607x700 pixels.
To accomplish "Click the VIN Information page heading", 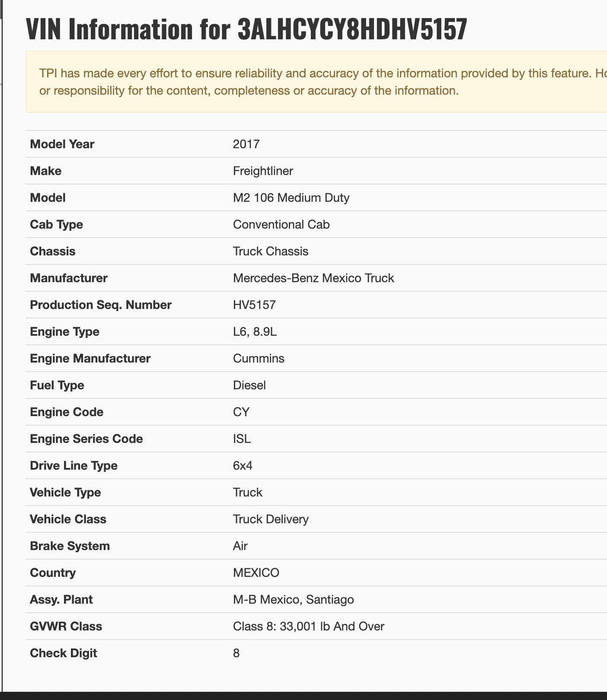I will tap(246, 29).
